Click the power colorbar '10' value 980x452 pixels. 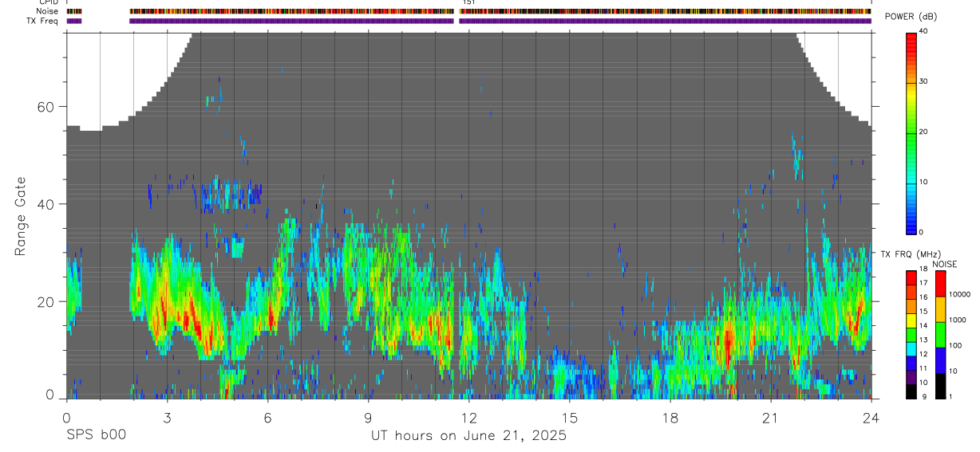click(x=923, y=182)
